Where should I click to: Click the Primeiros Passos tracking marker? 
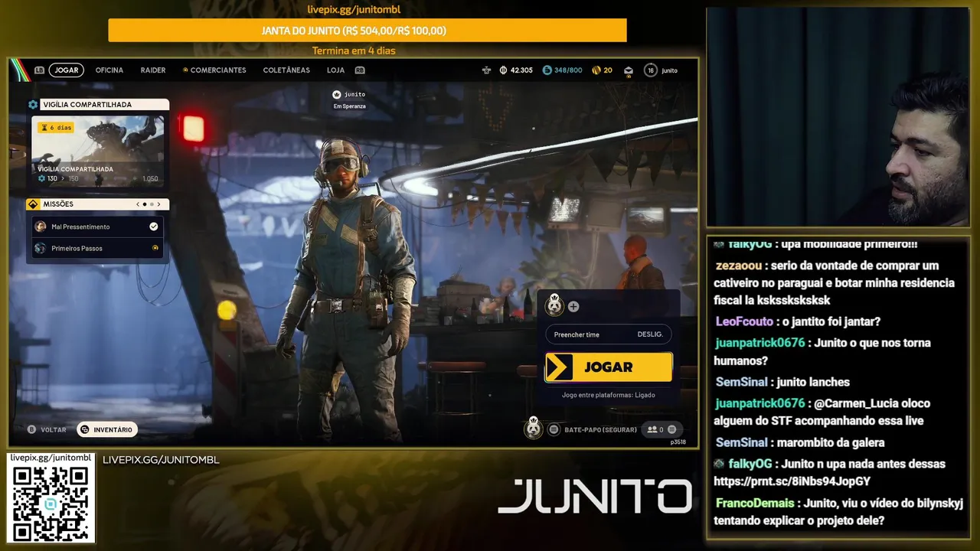155,248
